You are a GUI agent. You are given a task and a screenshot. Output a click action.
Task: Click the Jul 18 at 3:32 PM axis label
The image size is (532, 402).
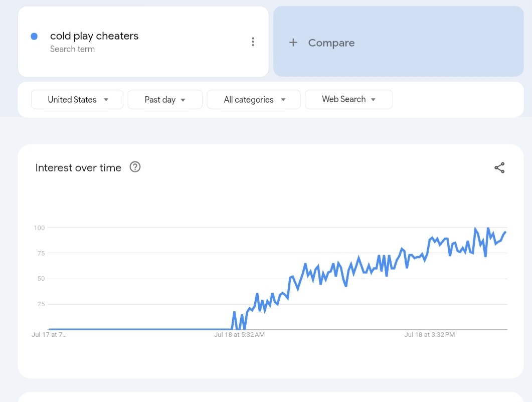click(x=429, y=334)
